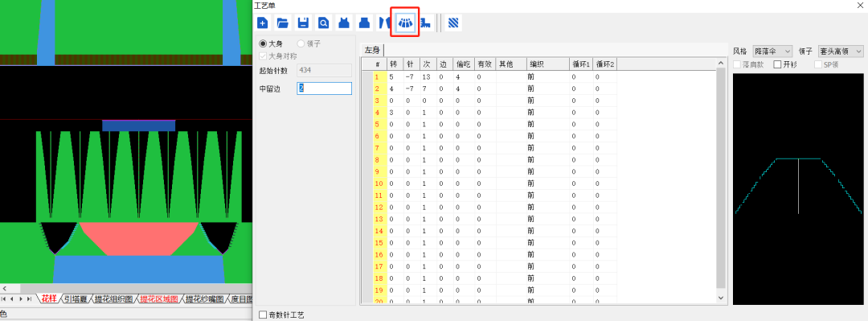
Task: Save with the floppy disk icon
Action: coord(303,23)
